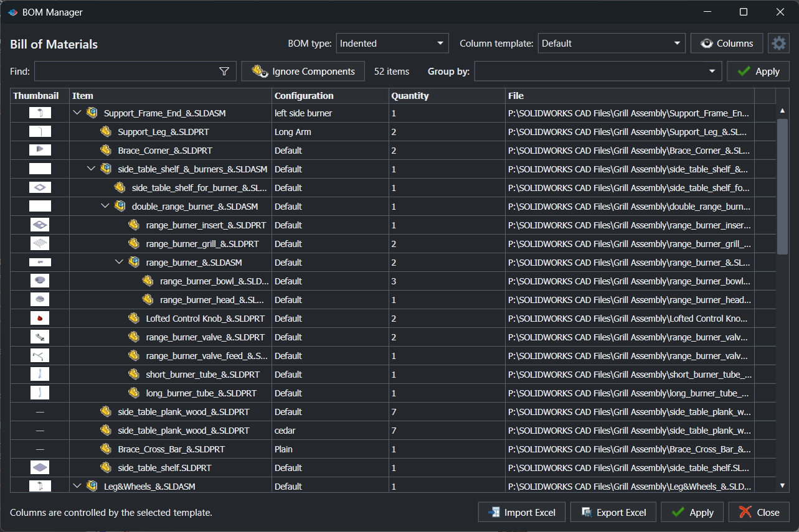Collapse the double_range_burner_&.SLDASM node
Image resolution: width=799 pixels, height=532 pixels.
(105, 207)
